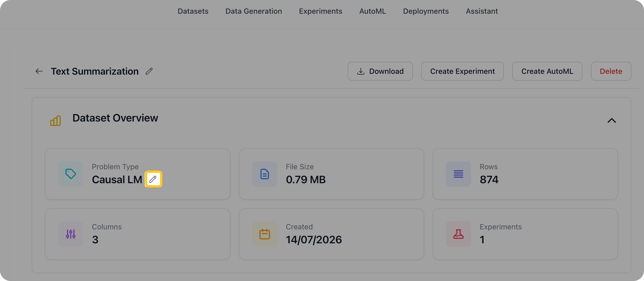Click the Dataset Overview heading
The height and width of the screenshot is (281, 644).
[115, 118]
